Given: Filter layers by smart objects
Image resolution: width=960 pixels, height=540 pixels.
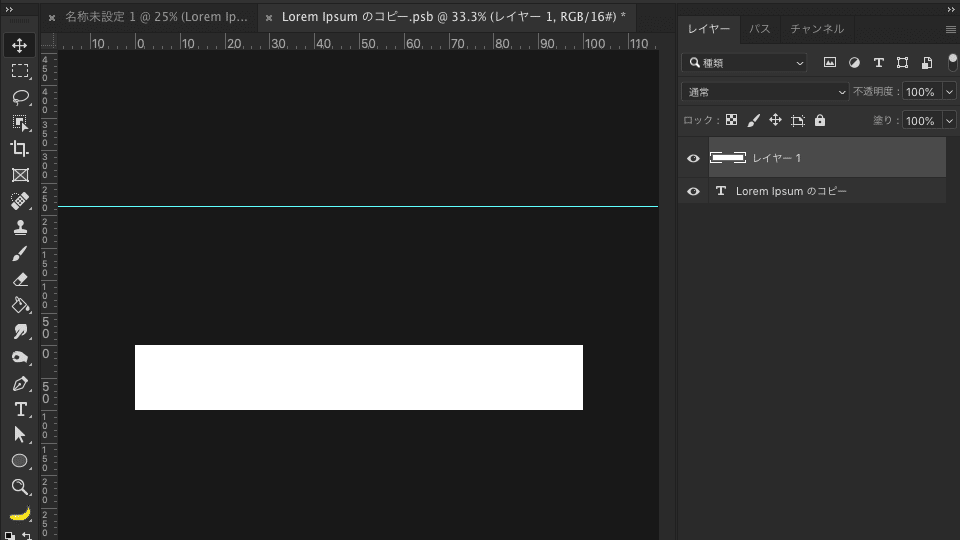Looking at the screenshot, I should [x=927, y=62].
